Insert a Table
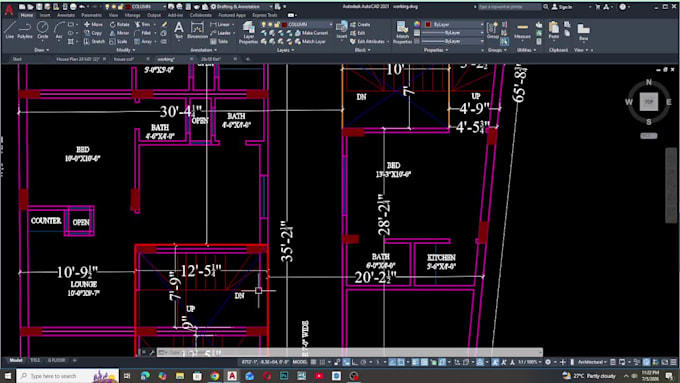This screenshot has height=383, width=680. click(219, 41)
